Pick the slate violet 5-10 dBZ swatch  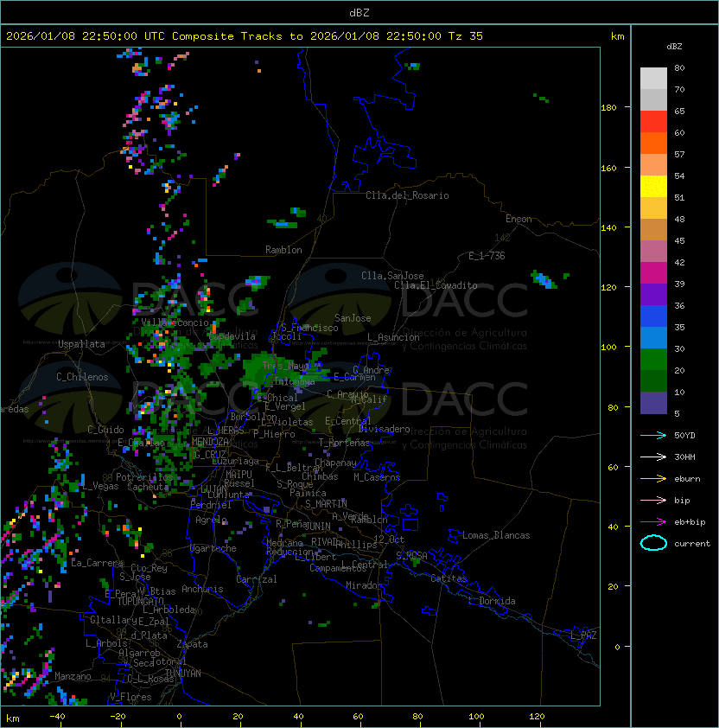coord(653,403)
